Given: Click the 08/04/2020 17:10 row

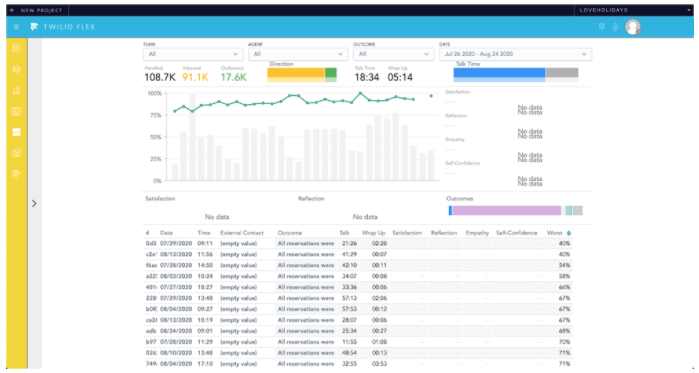Looking at the screenshot, I should tap(358, 364).
